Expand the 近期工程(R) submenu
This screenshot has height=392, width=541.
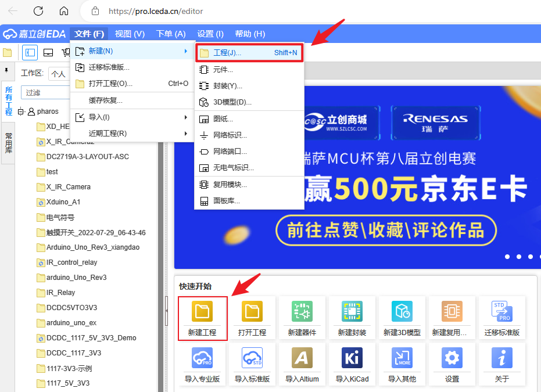coord(132,134)
